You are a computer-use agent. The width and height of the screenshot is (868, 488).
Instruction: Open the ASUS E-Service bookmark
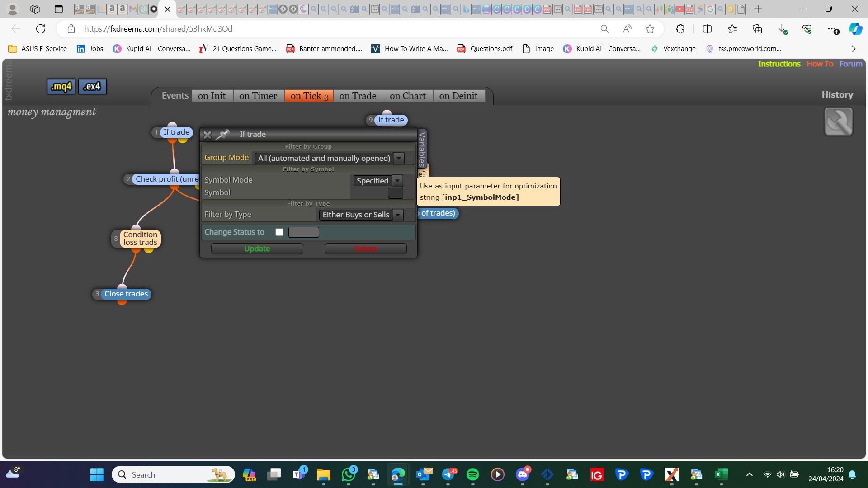point(38,49)
